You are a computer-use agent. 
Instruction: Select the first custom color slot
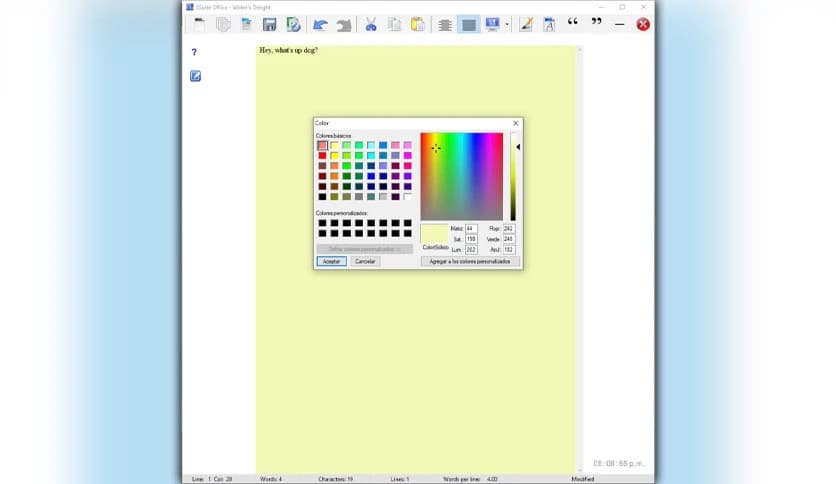pyautogui.click(x=322, y=223)
